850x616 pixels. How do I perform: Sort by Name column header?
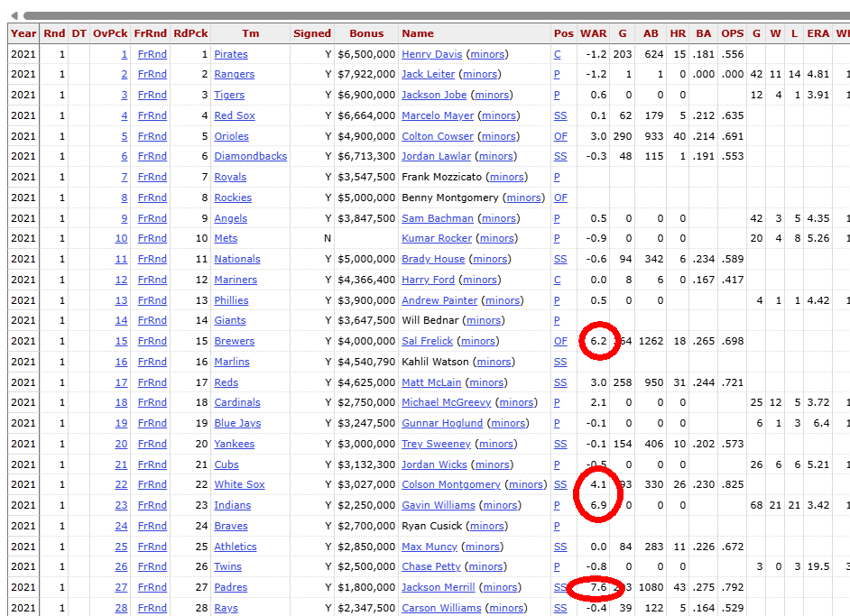click(418, 33)
